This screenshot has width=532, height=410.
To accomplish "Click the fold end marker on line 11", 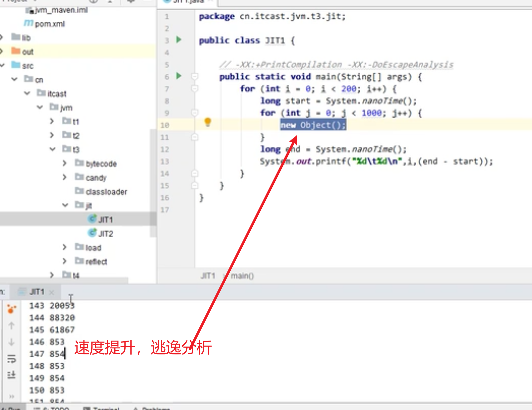I will click(x=195, y=137).
